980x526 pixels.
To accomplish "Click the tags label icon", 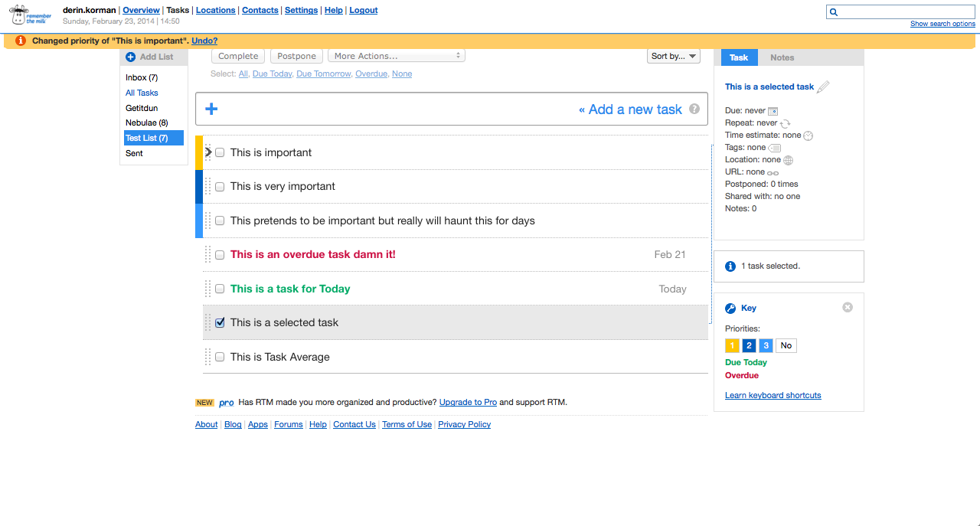I will [x=774, y=148].
